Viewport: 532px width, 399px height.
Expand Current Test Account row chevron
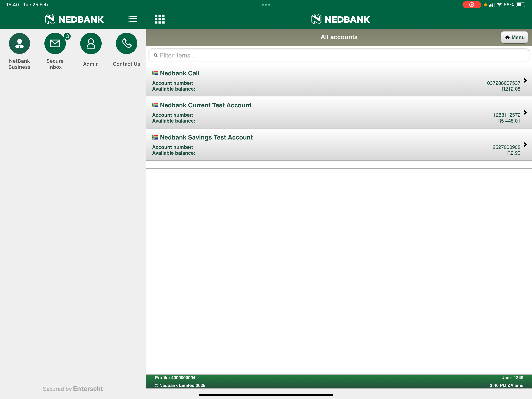coord(525,112)
